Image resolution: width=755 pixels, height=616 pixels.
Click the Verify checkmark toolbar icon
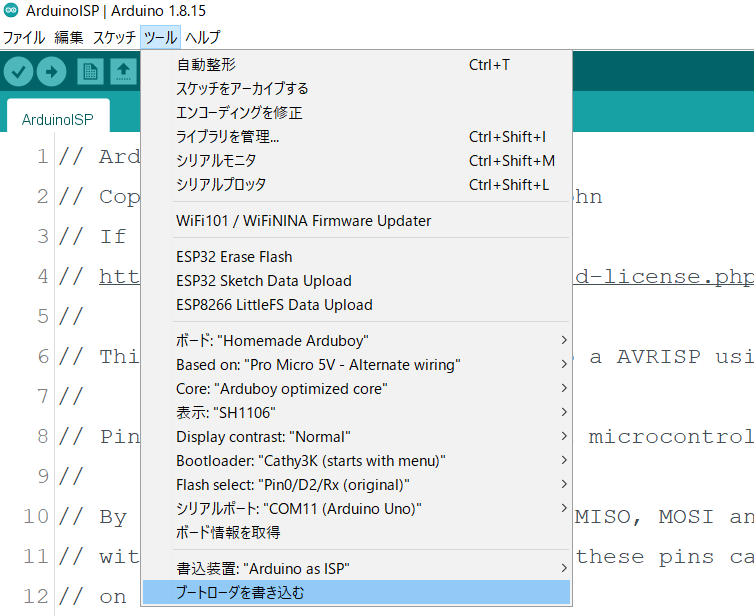[19, 72]
